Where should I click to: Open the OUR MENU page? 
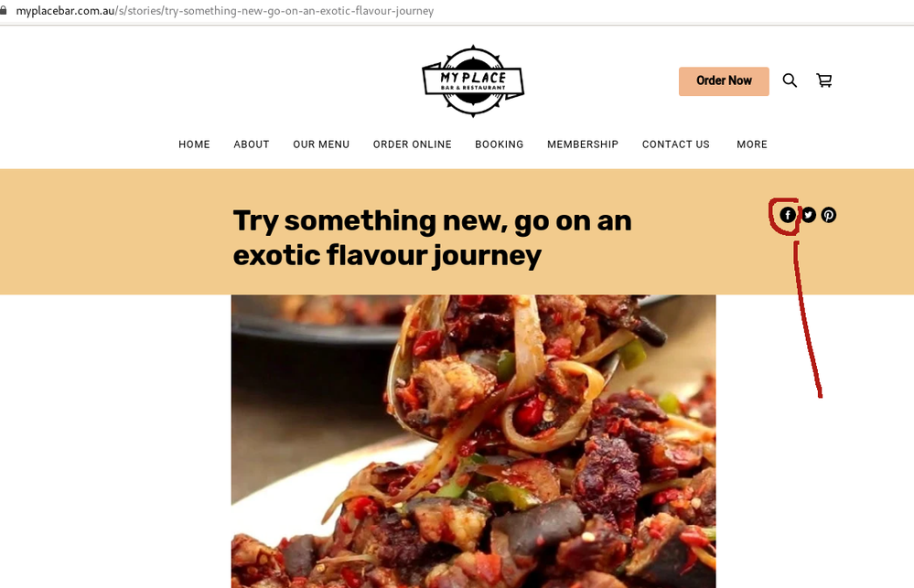tap(321, 144)
